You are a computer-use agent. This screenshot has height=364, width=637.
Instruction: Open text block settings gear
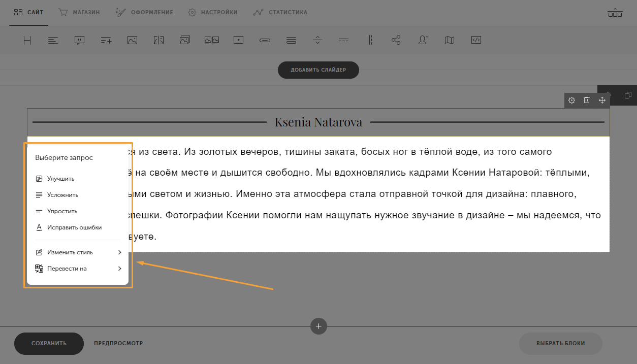(571, 101)
